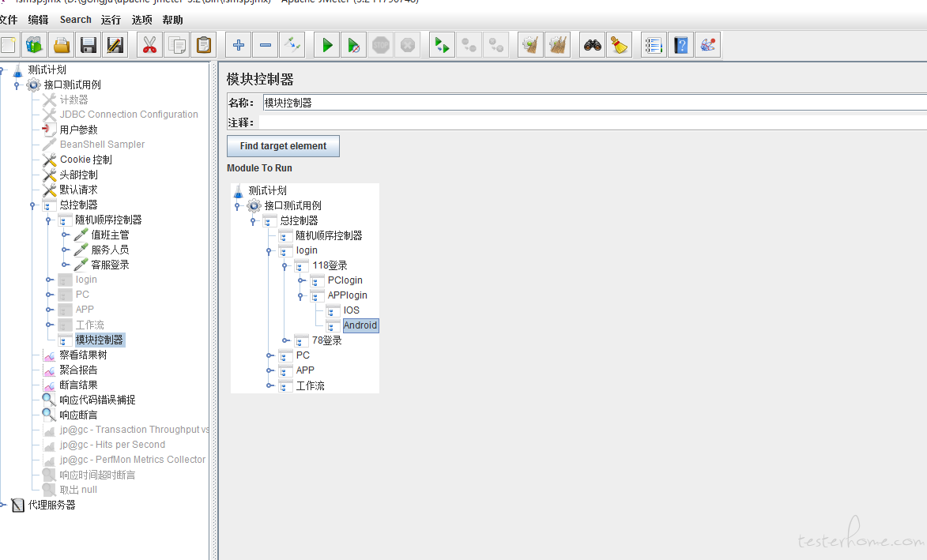Open the 选项 menu

(x=142, y=20)
